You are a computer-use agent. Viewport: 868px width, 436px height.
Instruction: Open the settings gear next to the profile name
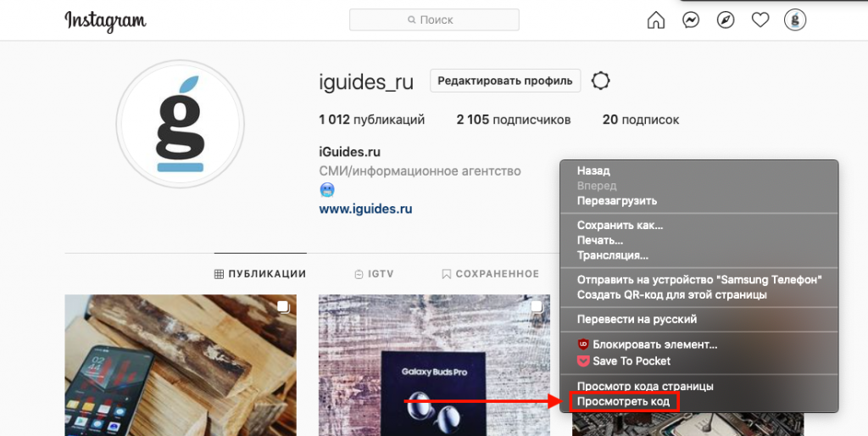pyautogui.click(x=601, y=81)
